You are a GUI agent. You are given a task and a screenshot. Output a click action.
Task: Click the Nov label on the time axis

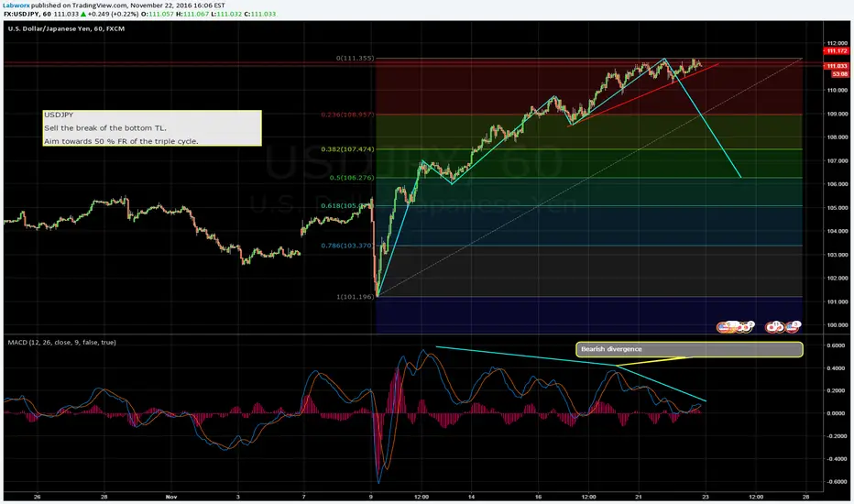(171, 497)
